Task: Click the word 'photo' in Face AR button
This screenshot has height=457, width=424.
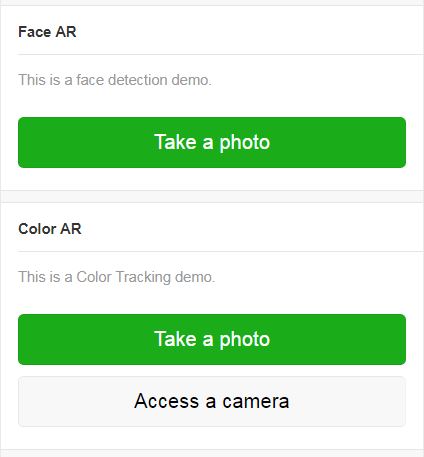Action: point(245,143)
